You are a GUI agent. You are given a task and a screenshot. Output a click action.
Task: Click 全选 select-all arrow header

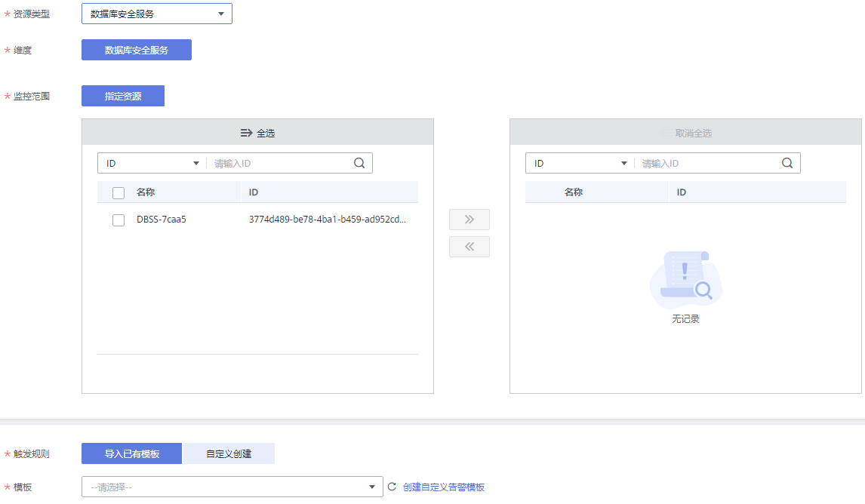pyautogui.click(x=257, y=133)
